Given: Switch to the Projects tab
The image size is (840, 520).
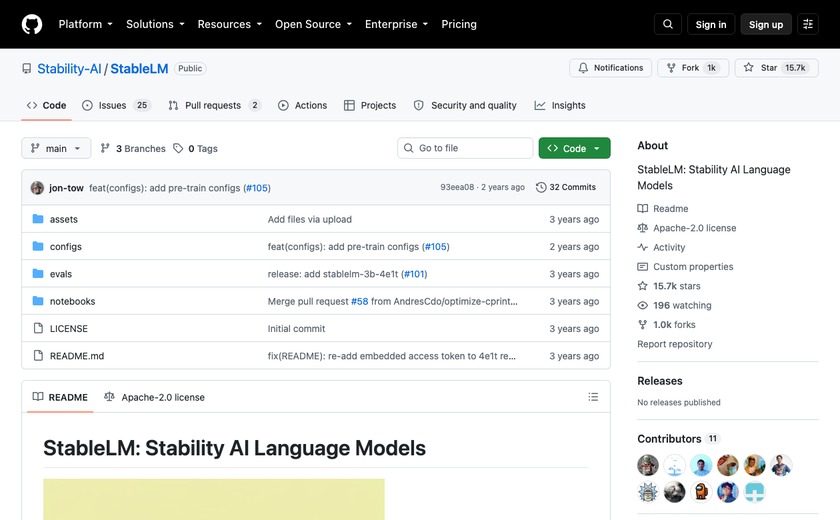Looking at the screenshot, I should 370,105.
